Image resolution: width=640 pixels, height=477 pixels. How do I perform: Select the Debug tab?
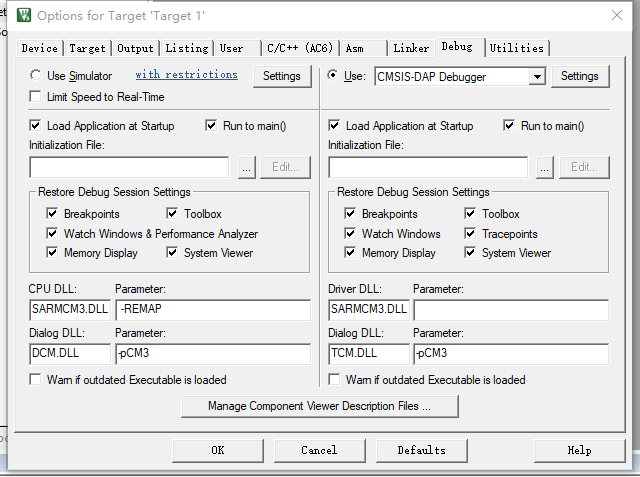(x=460, y=47)
